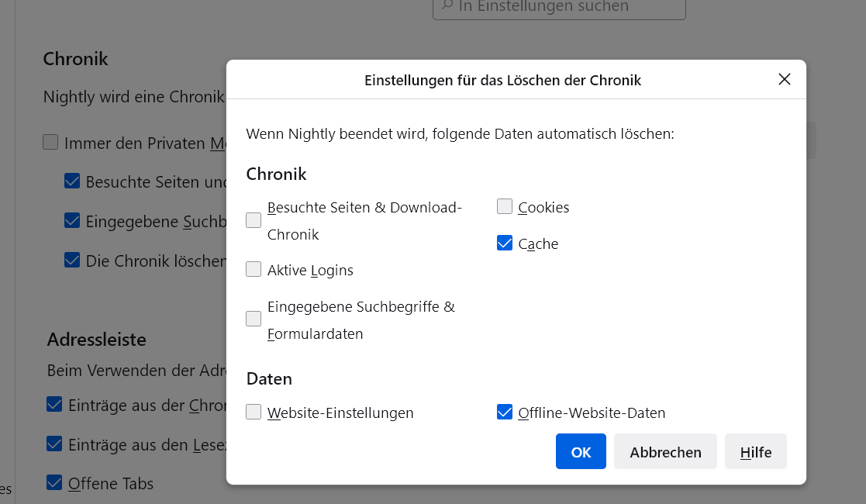
Task: Toggle Die Chronik löschen checkbox
Action: pos(72,261)
